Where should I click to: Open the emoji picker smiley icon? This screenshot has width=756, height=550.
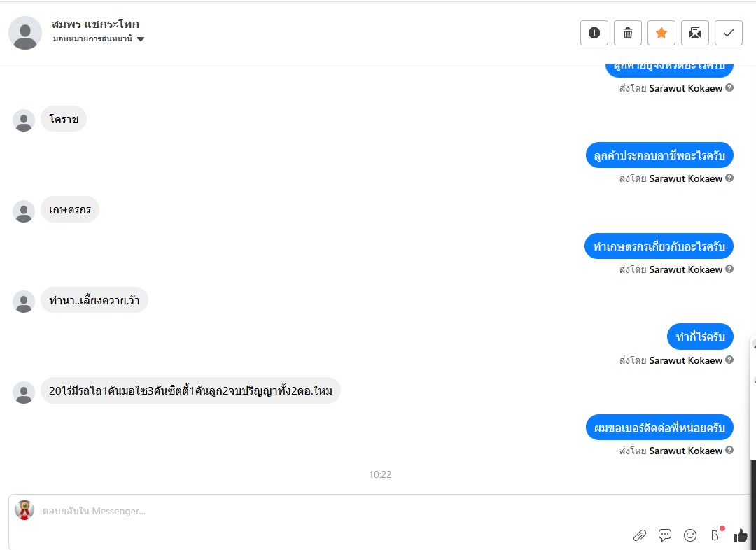pyautogui.click(x=690, y=535)
